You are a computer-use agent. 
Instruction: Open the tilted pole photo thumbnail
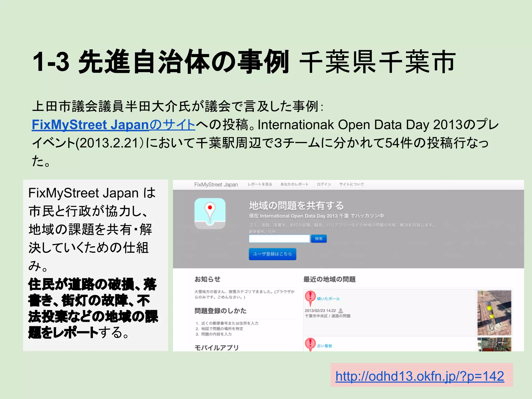494,313
